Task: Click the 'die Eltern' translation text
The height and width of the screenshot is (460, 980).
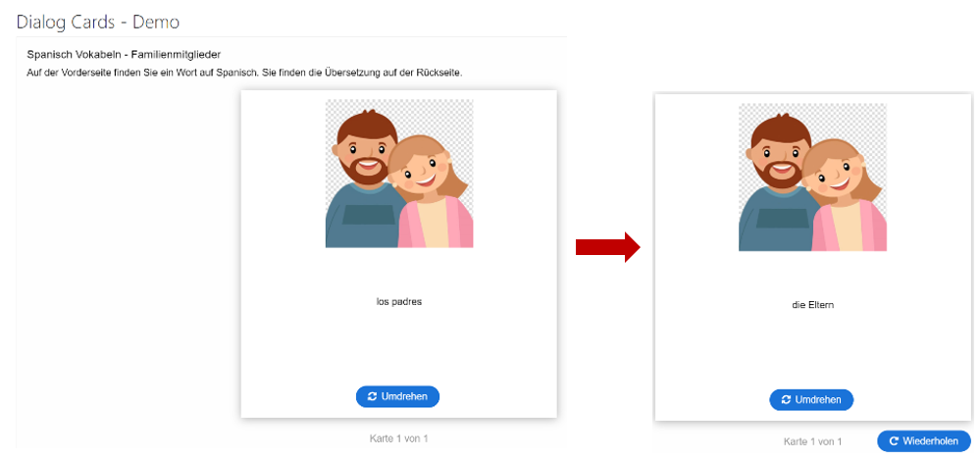Action: [812, 305]
